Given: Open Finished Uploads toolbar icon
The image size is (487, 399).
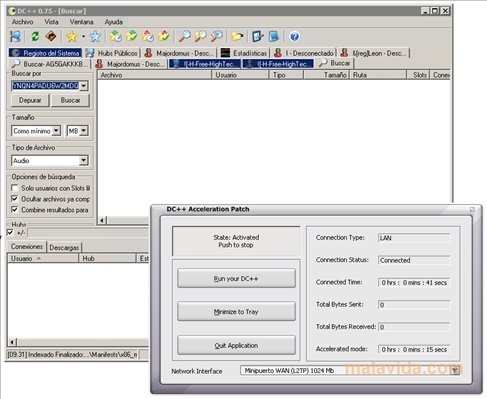Looking at the screenshot, I should point(164,36).
